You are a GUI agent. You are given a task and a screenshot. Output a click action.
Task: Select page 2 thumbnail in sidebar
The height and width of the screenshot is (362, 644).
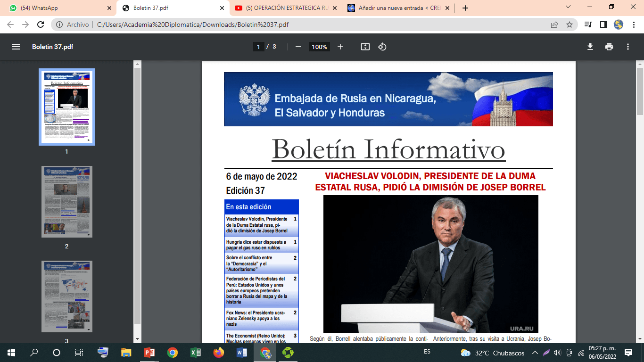click(x=67, y=201)
